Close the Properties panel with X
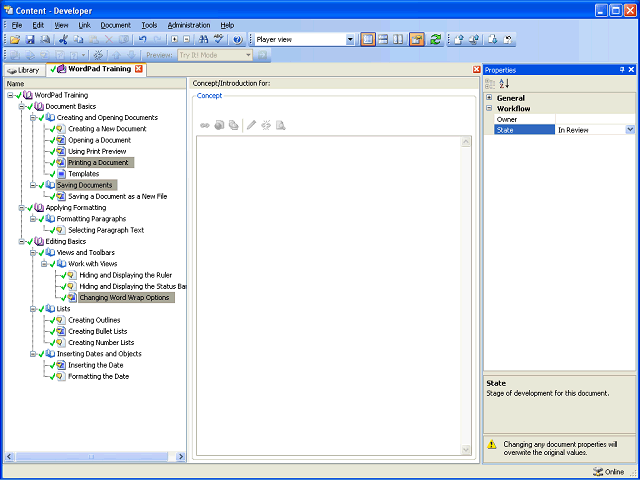This screenshot has width=640, height=480. (x=631, y=70)
